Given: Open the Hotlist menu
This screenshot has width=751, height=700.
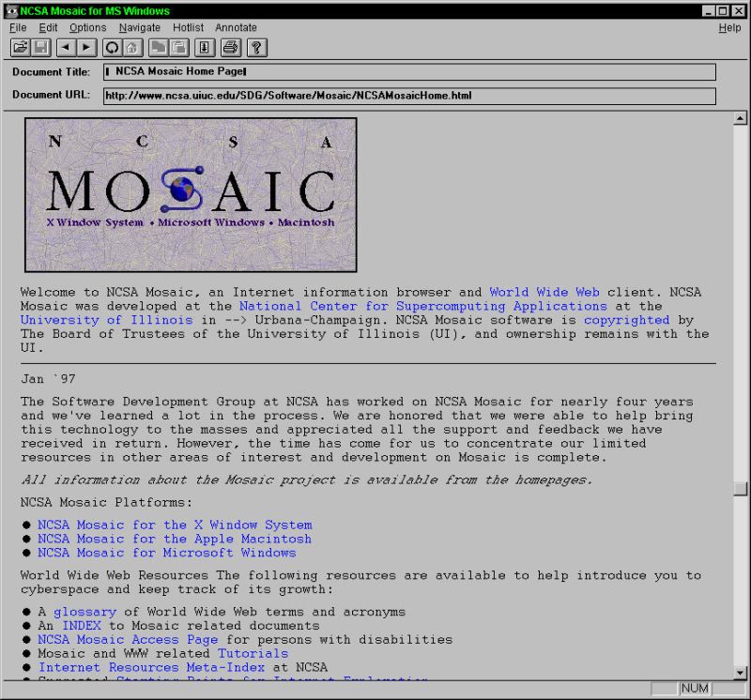Looking at the screenshot, I should (188, 27).
